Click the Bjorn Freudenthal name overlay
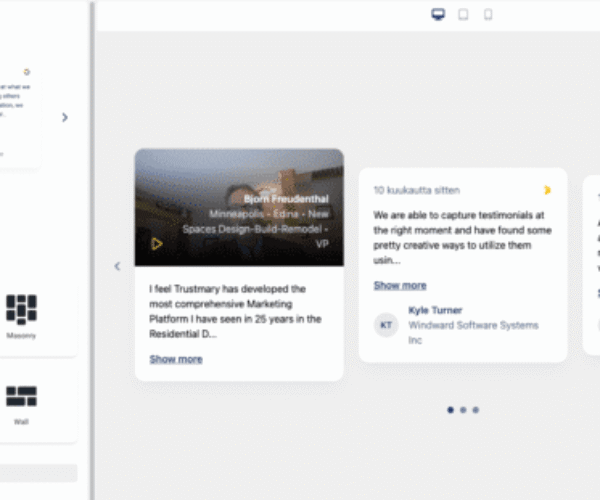The height and width of the screenshot is (500, 600). click(x=286, y=199)
